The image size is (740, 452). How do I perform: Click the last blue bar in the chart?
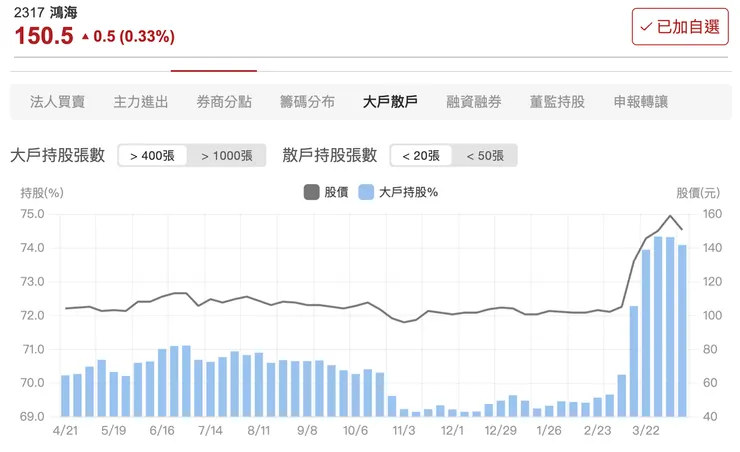(682, 330)
